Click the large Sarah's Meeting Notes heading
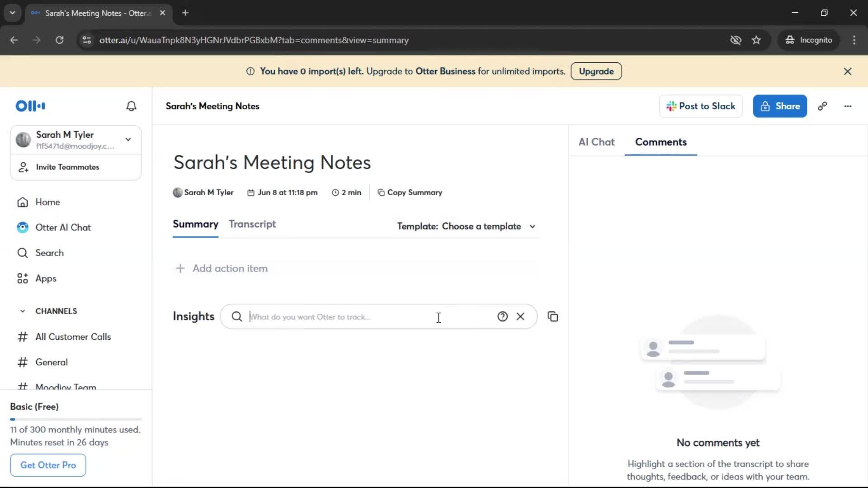868x488 pixels. coord(272,163)
